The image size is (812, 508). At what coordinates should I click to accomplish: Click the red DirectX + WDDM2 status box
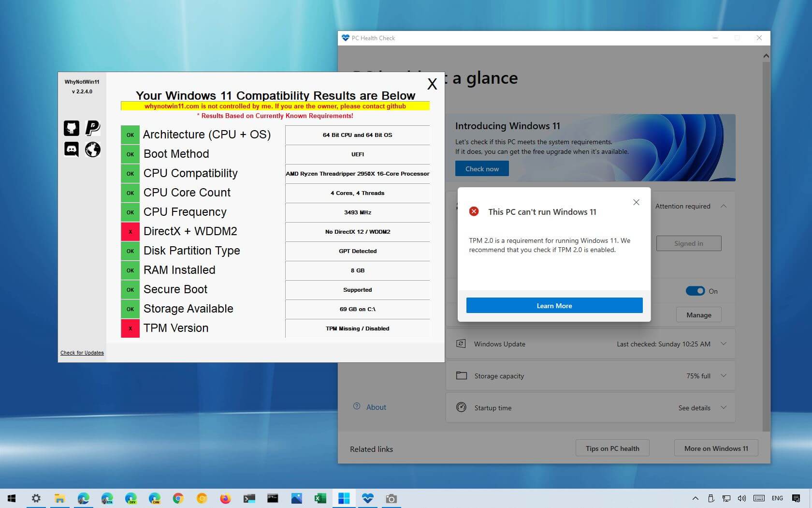click(x=130, y=232)
